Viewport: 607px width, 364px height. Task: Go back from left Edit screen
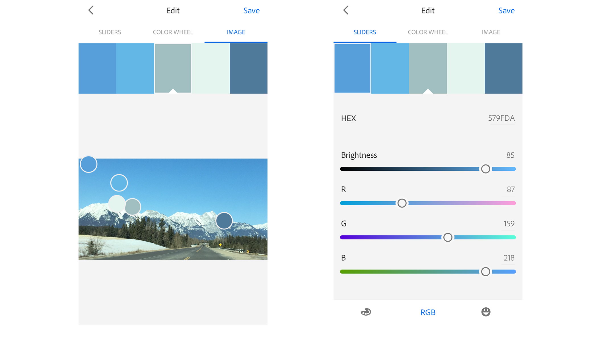(x=91, y=10)
